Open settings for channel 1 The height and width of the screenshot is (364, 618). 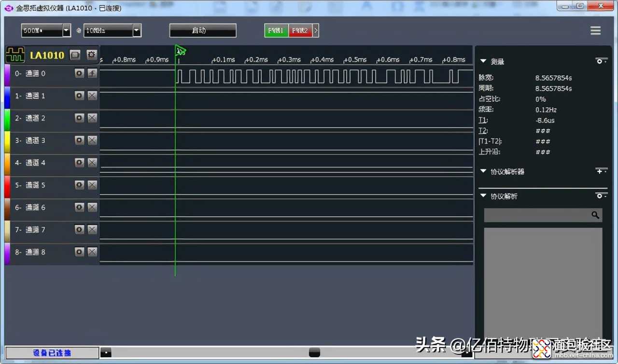80,96
